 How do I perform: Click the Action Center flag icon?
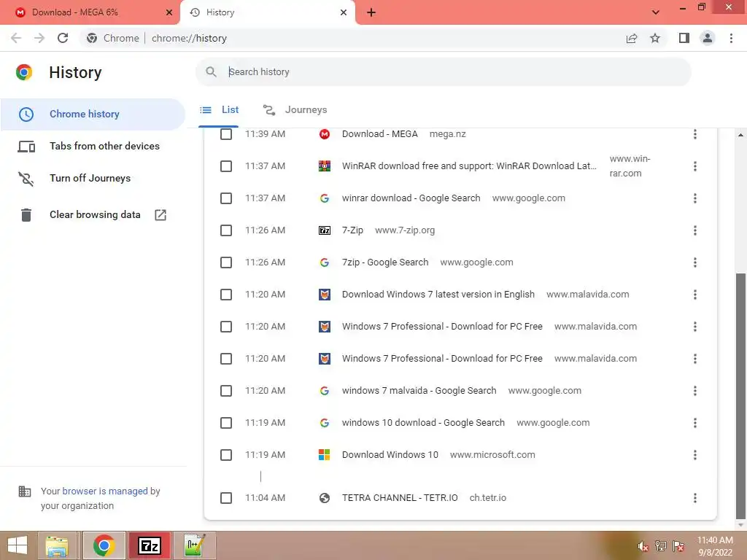tap(678, 546)
